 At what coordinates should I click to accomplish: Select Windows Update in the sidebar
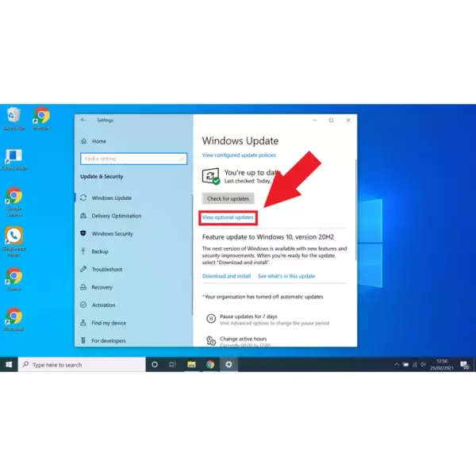pos(112,198)
